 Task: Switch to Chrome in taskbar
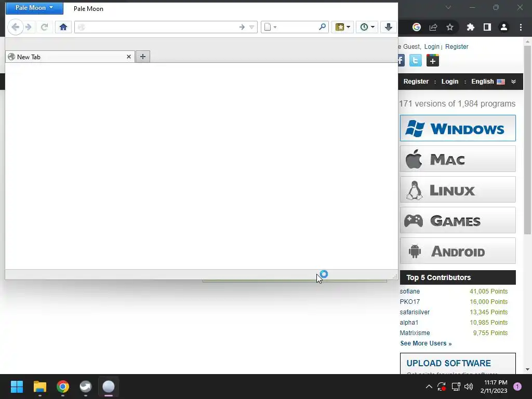(63, 387)
